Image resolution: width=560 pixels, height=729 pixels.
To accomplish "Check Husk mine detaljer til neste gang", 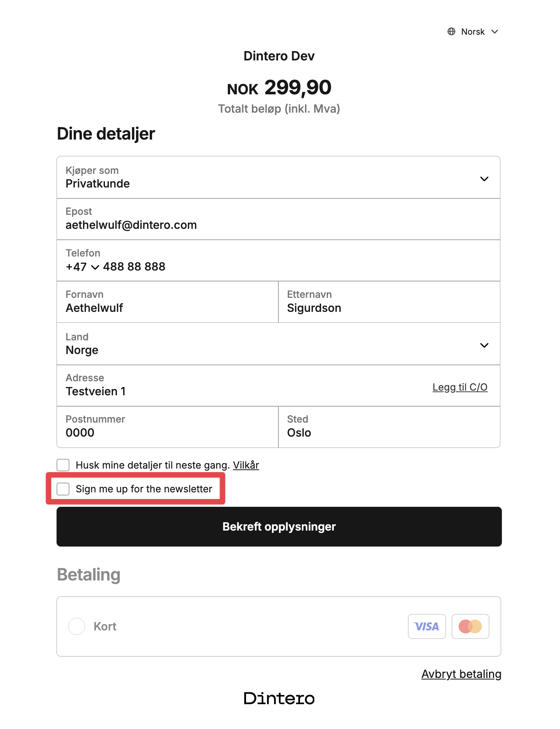I will 63,465.
